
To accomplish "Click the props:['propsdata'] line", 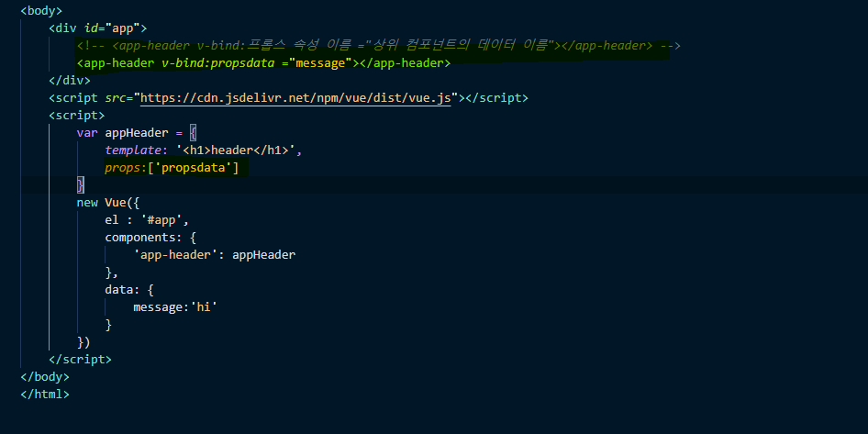I will click(172, 168).
